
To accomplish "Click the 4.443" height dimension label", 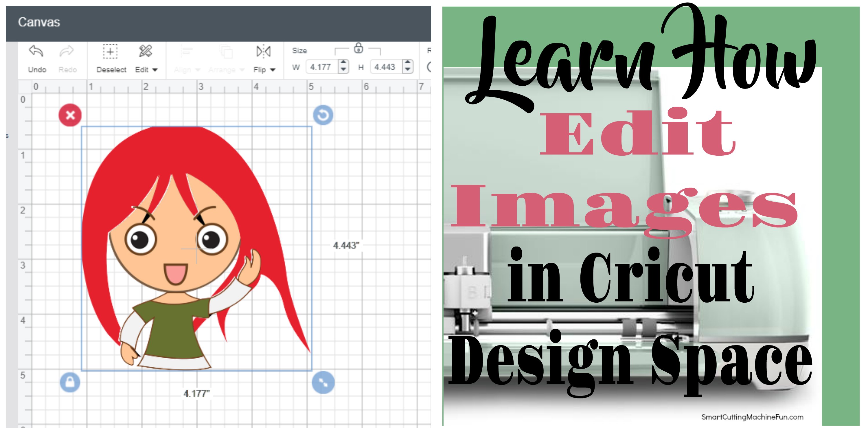I will pyautogui.click(x=346, y=245).
